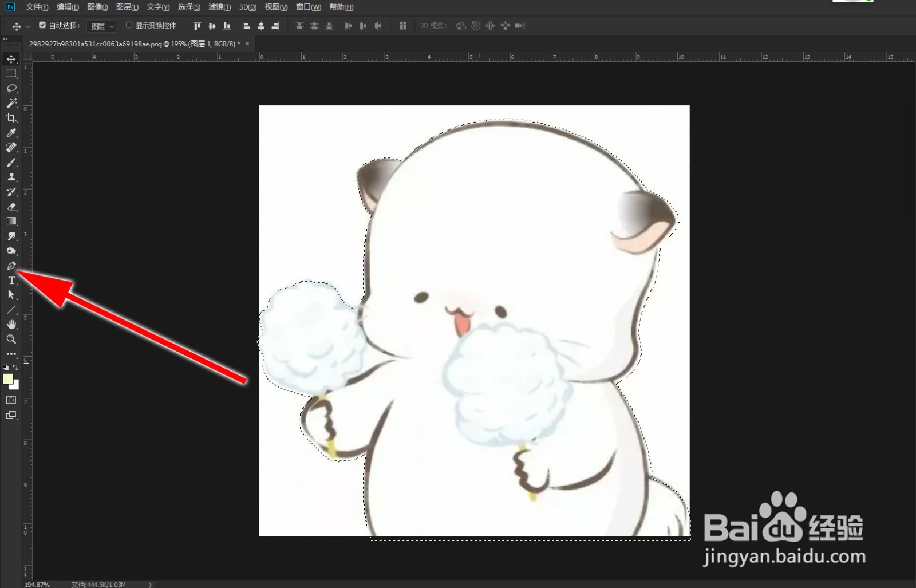
Task: Select the Brush tool
Action: pos(11,163)
